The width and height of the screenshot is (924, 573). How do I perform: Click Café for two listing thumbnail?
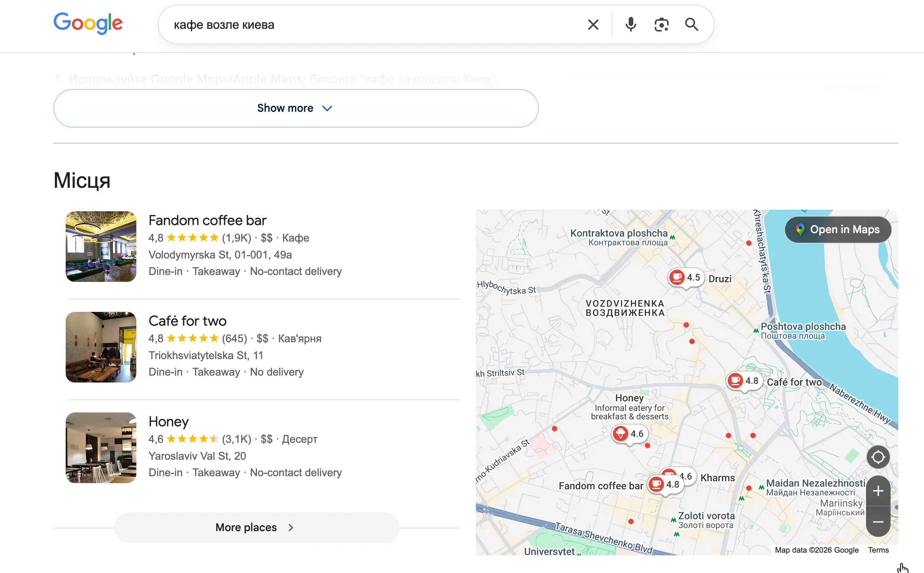pyautogui.click(x=101, y=347)
